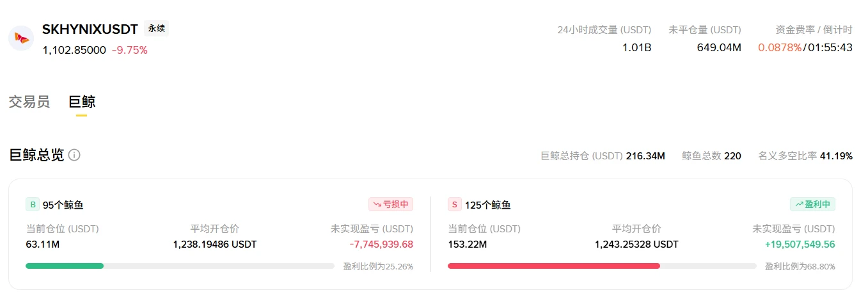The image size is (868, 304).
Task: Open the 巨鲸总览 info tooltip icon
Action: click(x=74, y=156)
